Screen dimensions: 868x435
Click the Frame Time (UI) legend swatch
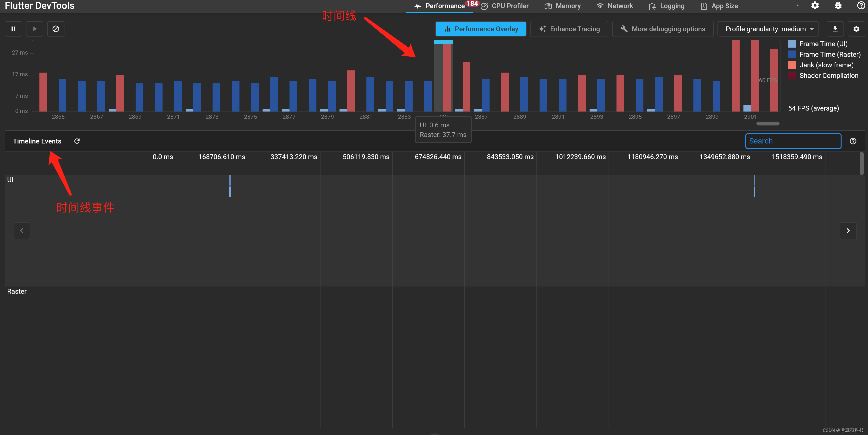click(x=792, y=44)
